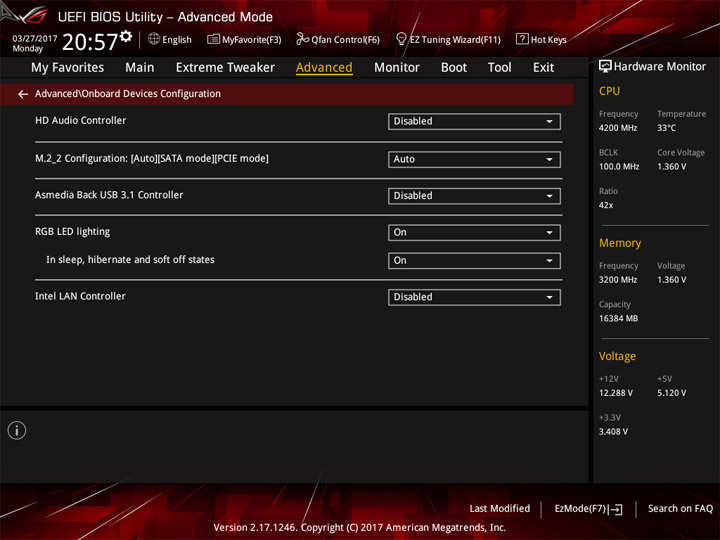Open Search on FAQ link
This screenshot has height=540, width=720.
coord(680,509)
